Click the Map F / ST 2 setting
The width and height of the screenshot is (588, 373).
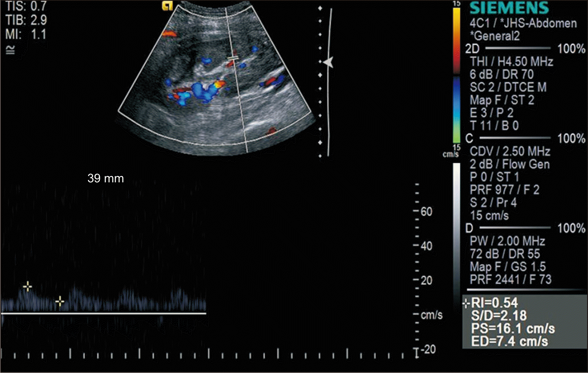coord(502,100)
